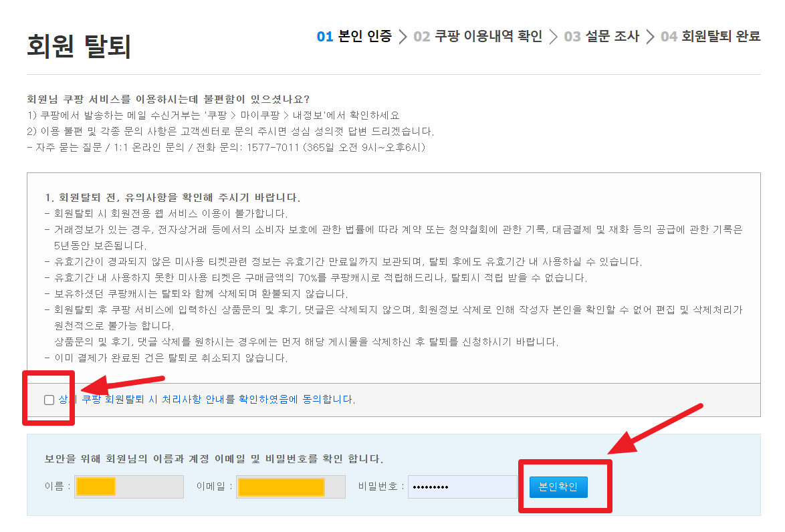Select step 02 쿠팡 이용내역 확인
Viewport: 785px width, 532px height.
pyautogui.click(x=478, y=36)
